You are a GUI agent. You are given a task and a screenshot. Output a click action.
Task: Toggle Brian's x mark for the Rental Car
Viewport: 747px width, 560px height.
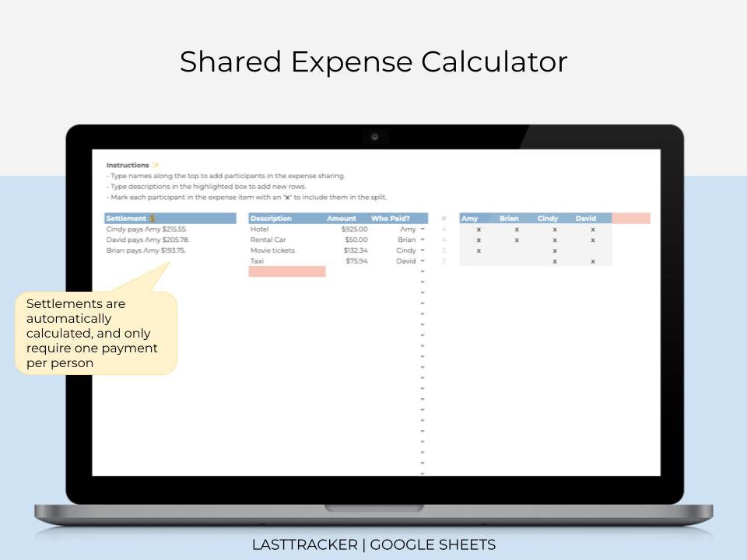(517, 240)
